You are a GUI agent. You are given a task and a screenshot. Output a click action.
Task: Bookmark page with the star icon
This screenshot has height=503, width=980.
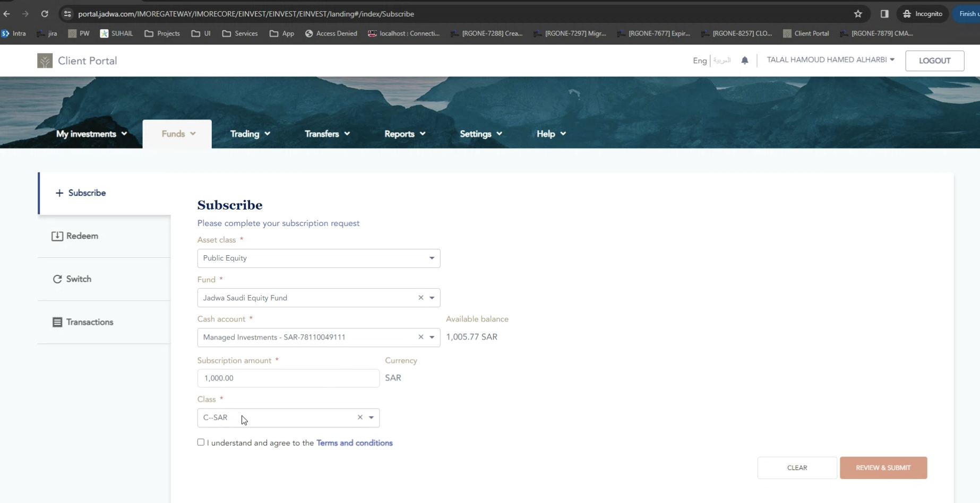pyautogui.click(x=858, y=14)
